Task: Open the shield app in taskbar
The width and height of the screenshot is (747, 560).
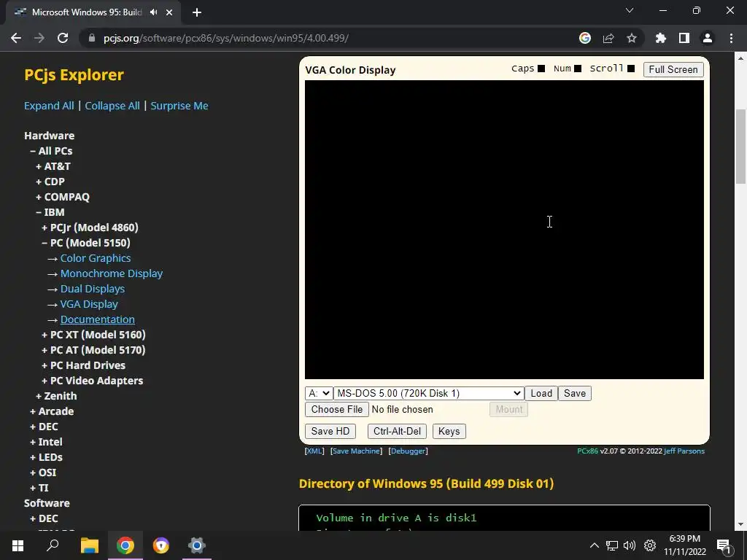Action: [x=161, y=545]
